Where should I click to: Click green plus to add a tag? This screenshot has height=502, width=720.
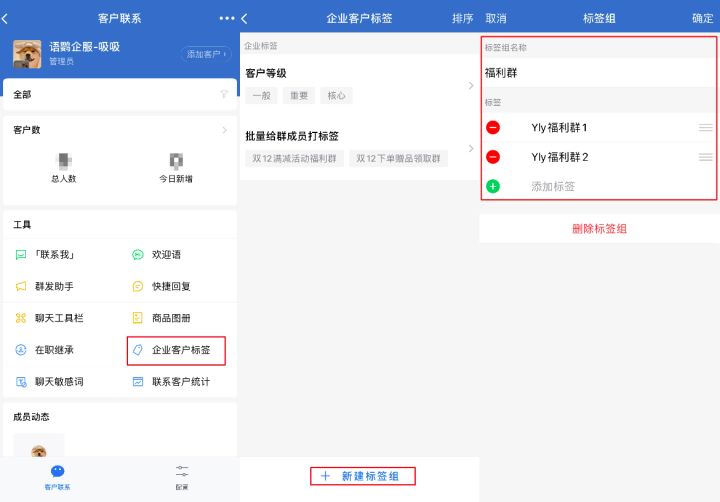click(493, 187)
